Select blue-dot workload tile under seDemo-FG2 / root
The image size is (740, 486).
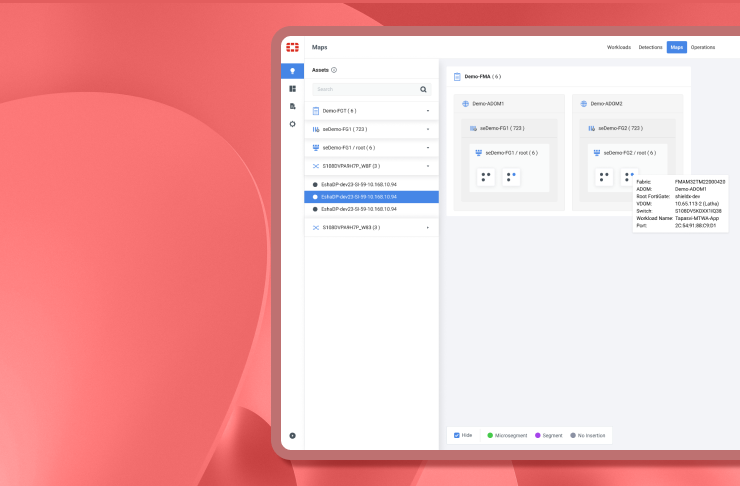629,177
